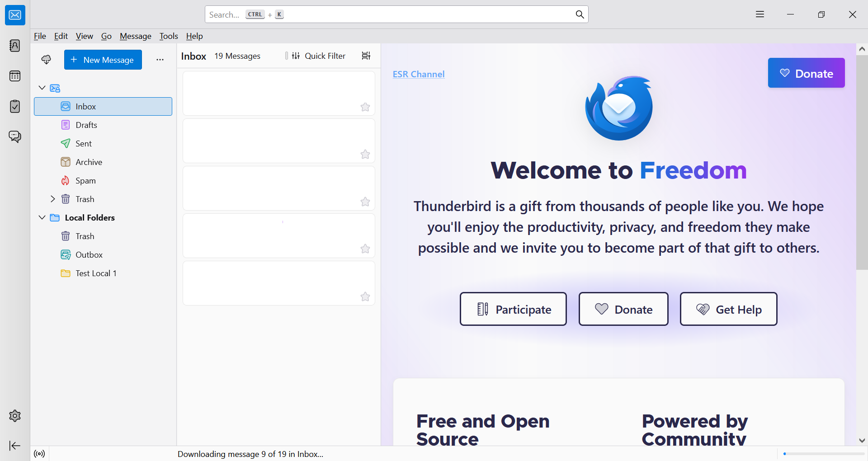Click the search magnifier icon
The height and width of the screenshot is (461, 868).
580,14
